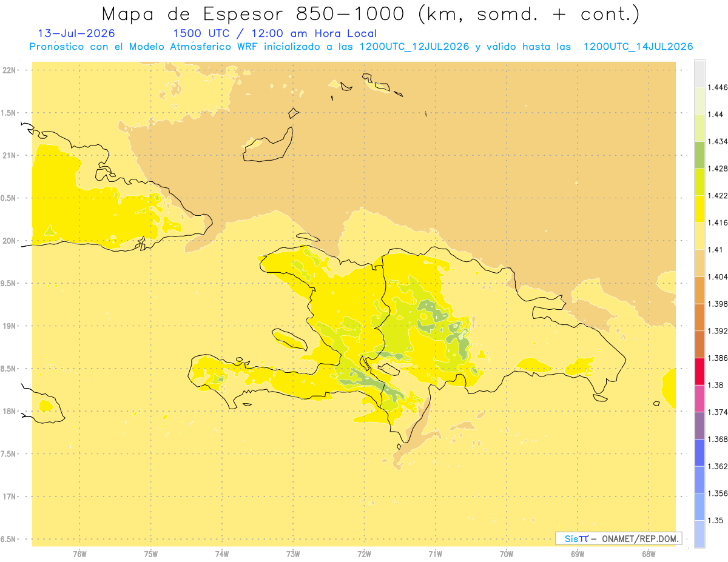Viewport: 728px width, 562px height.
Task: Click the longitude axis label '73W'
Action: [x=293, y=554]
